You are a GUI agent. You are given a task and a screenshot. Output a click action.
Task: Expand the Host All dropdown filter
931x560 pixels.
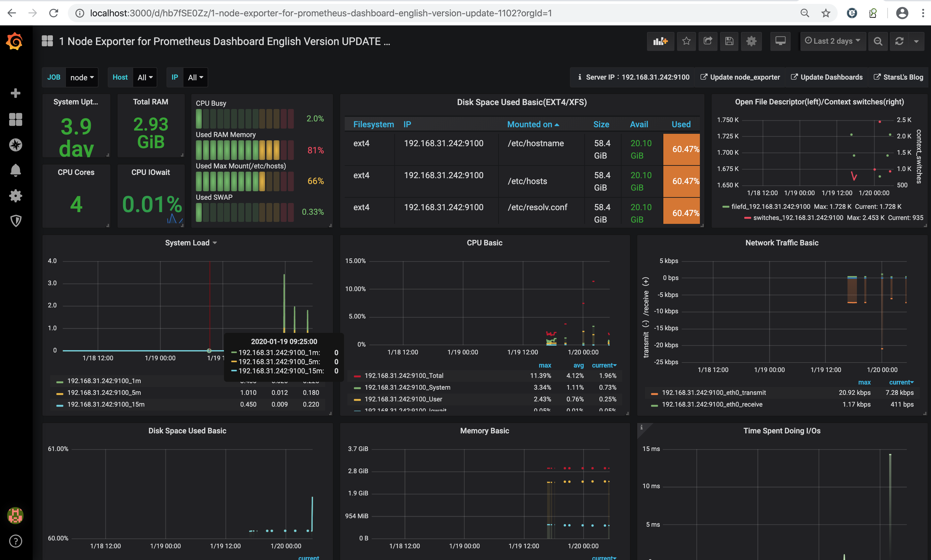click(x=144, y=78)
